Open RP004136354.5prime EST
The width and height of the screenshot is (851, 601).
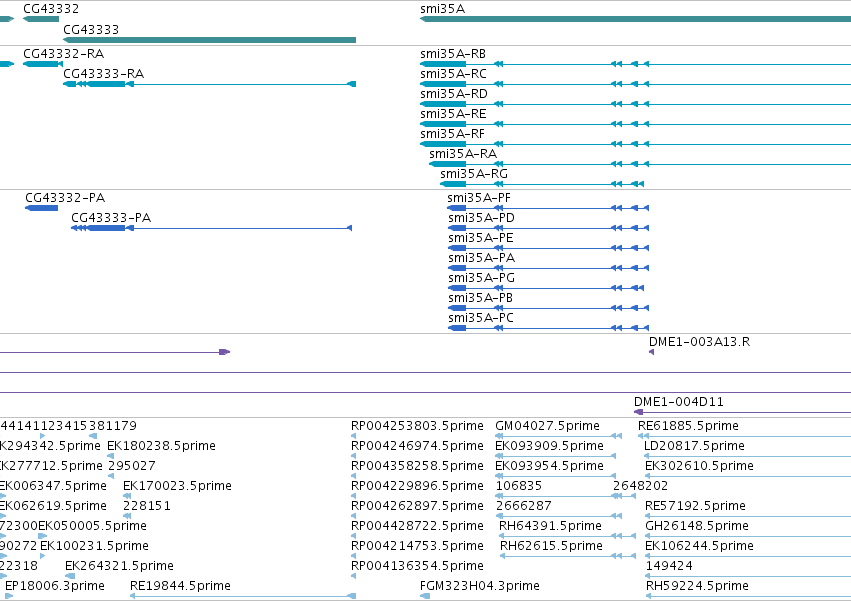point(417,567)
